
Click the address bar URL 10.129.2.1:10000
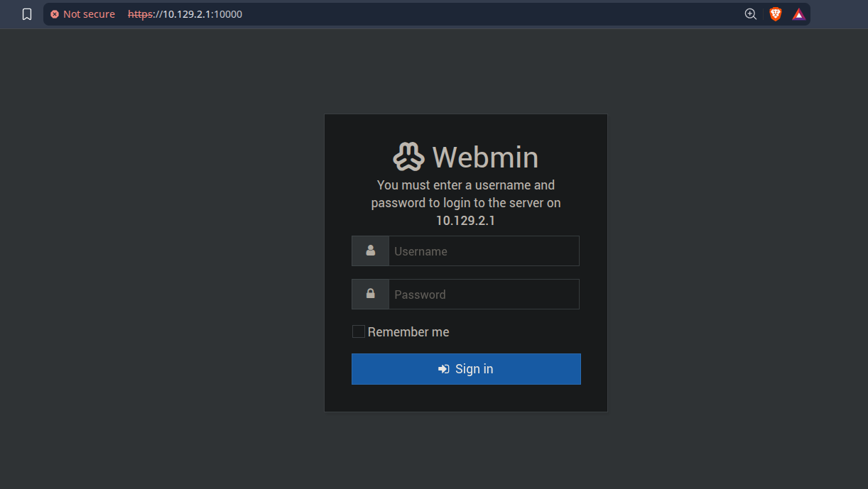(x=185, y=14)
